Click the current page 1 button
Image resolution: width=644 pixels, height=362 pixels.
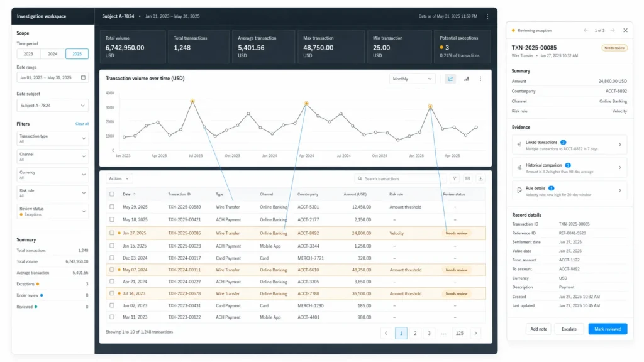401,333
